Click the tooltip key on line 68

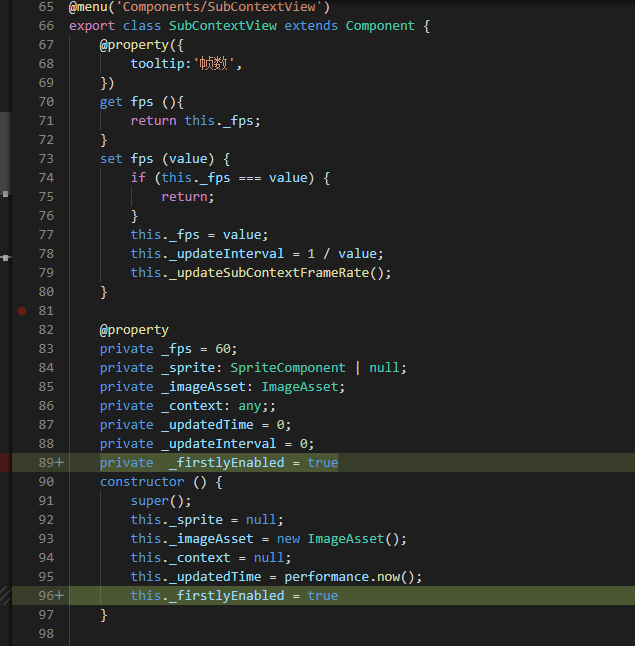click(157, 64)
